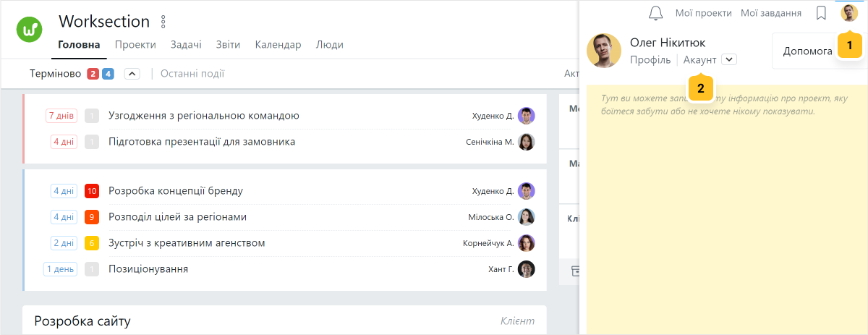Click the Допомога button
Image resolution: width=868 pixels, height=335 pixels.
point(808,51)
